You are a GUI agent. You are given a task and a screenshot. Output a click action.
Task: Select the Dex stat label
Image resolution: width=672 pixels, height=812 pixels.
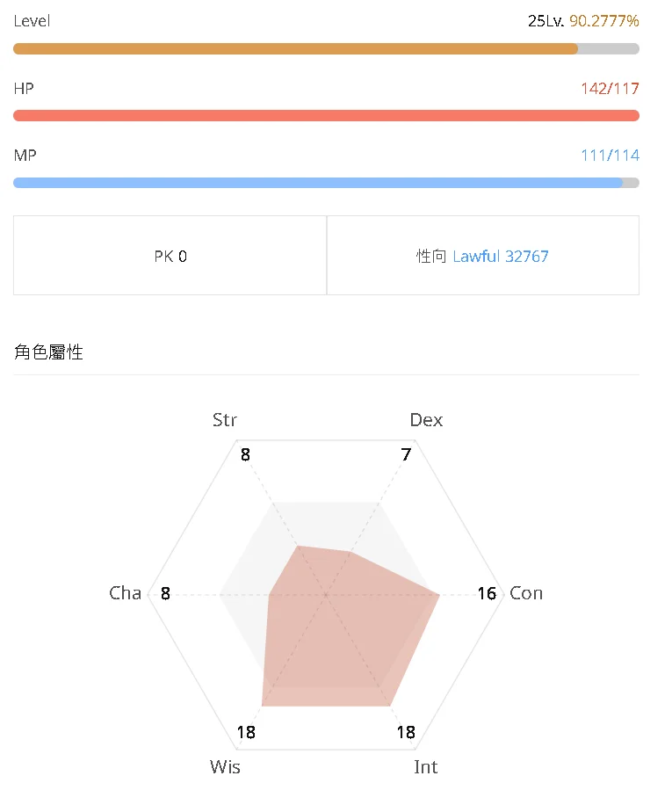pyautogui.click(x=426, y=420)
